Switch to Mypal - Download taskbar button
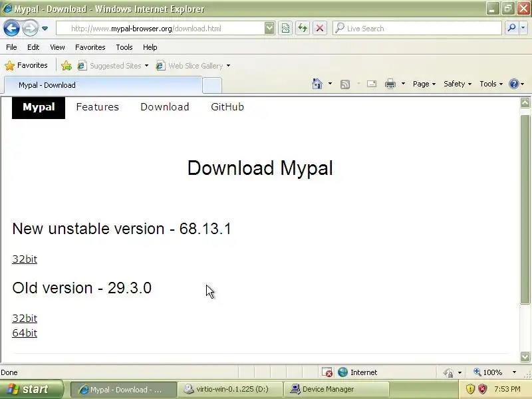This screenshot has width=532, height=399. (124, 390)
